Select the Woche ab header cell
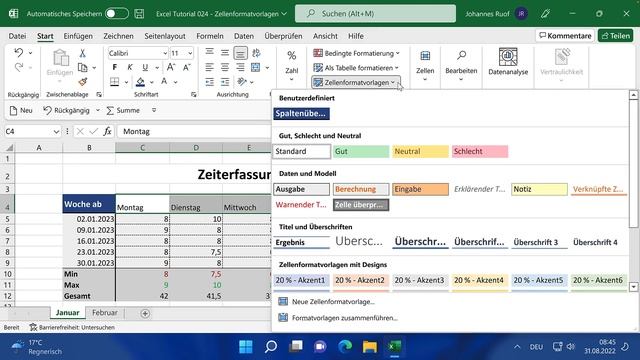Image resolution: width=640 pixels, height=360 pixels. pyautogui.click(x=89, y=204)
